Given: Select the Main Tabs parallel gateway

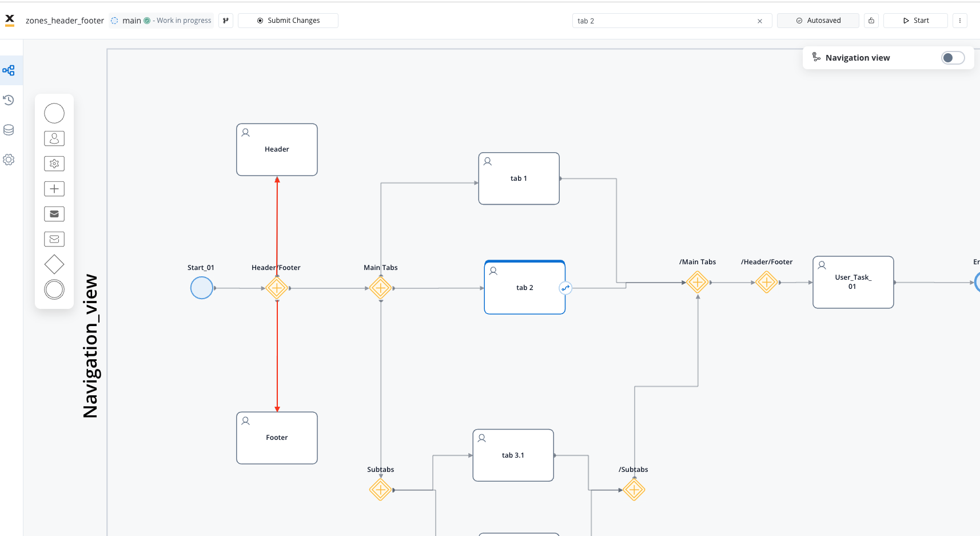Looking at the screenshot, I should click(x=380, y=288).
